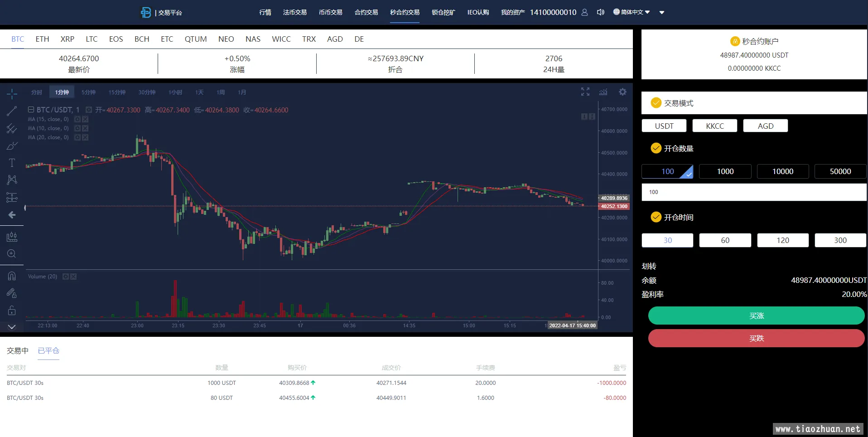Viewport: 868px width, 437px height.
Task: Open 我的资产 menu
Action: tap(513, 12)
